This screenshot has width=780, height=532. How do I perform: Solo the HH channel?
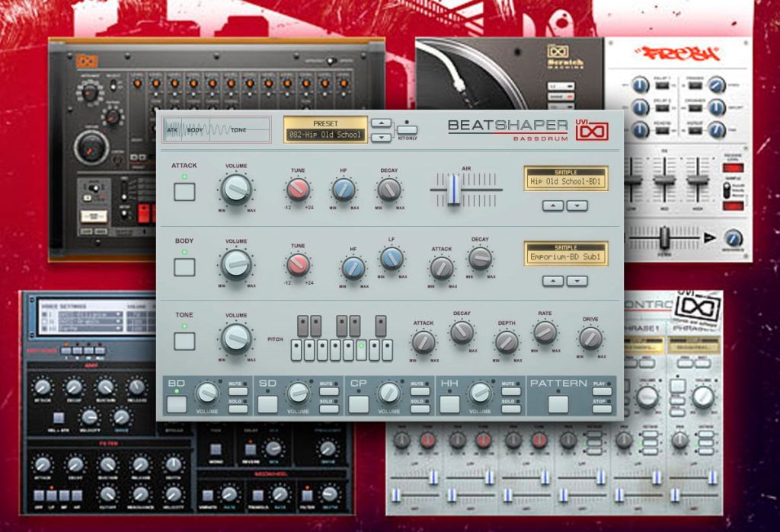(511, 408)
